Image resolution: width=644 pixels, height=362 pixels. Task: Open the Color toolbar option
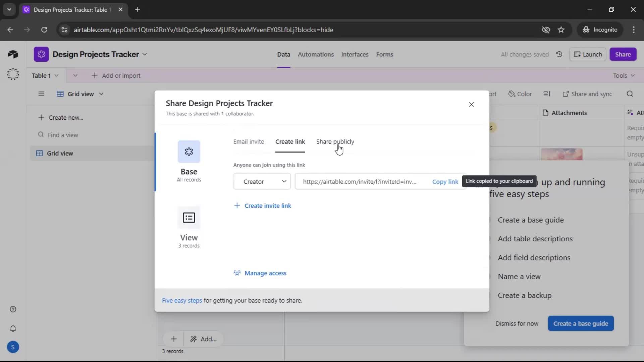(x=520, y=94)
